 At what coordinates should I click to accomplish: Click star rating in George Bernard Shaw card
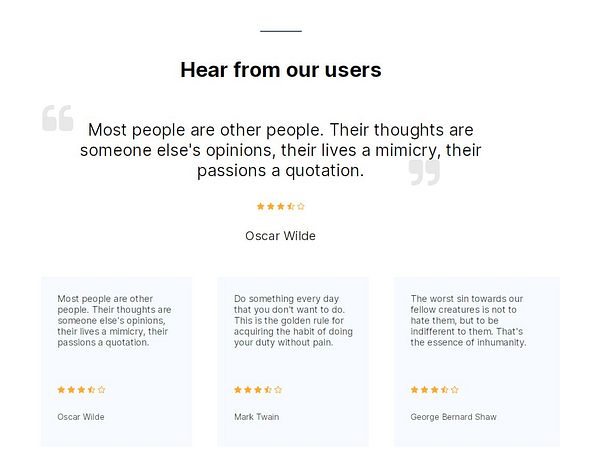click(x=435, y=390)
